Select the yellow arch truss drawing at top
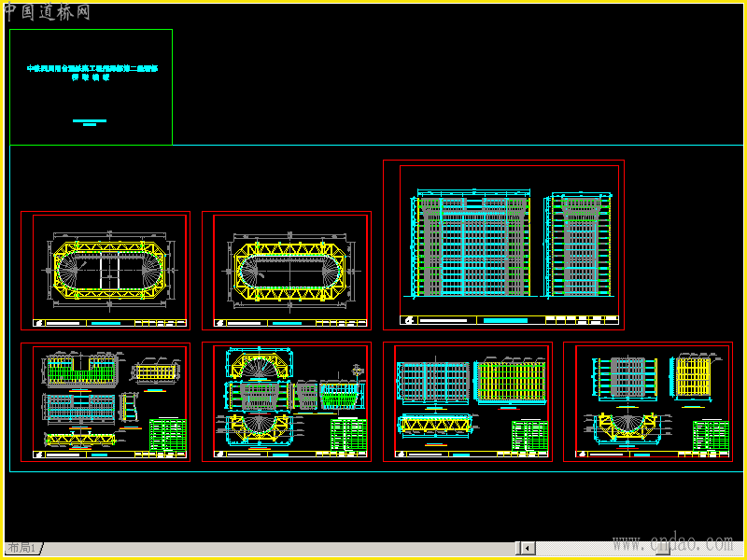 (261, 365)
